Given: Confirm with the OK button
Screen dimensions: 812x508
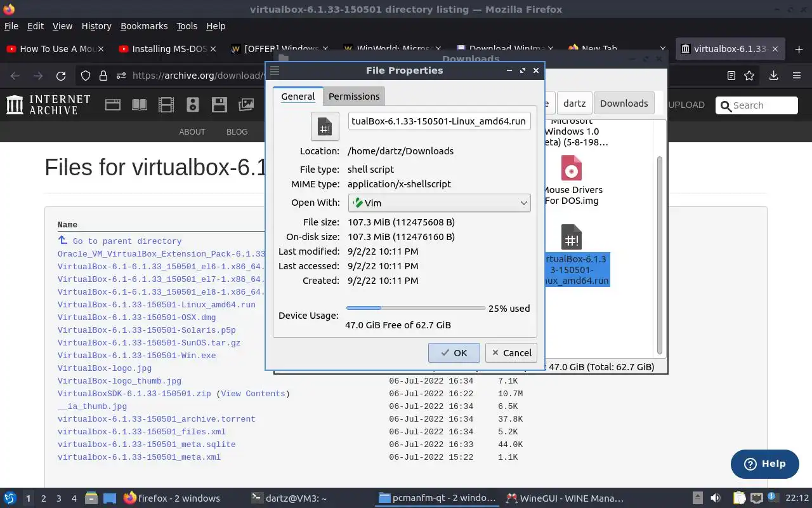Looking at the screenshot, I should [x=454, y=353].
